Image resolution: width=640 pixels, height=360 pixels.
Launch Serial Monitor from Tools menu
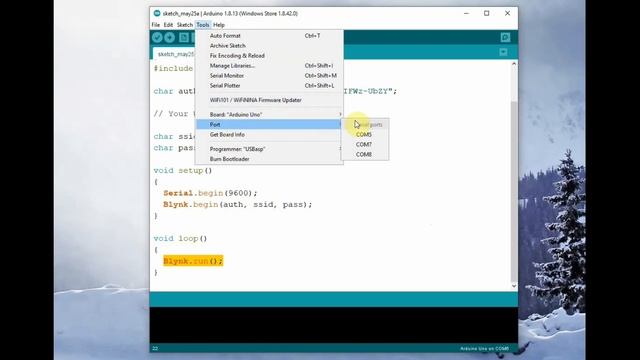pyautogui.click(x=269, y=76)
